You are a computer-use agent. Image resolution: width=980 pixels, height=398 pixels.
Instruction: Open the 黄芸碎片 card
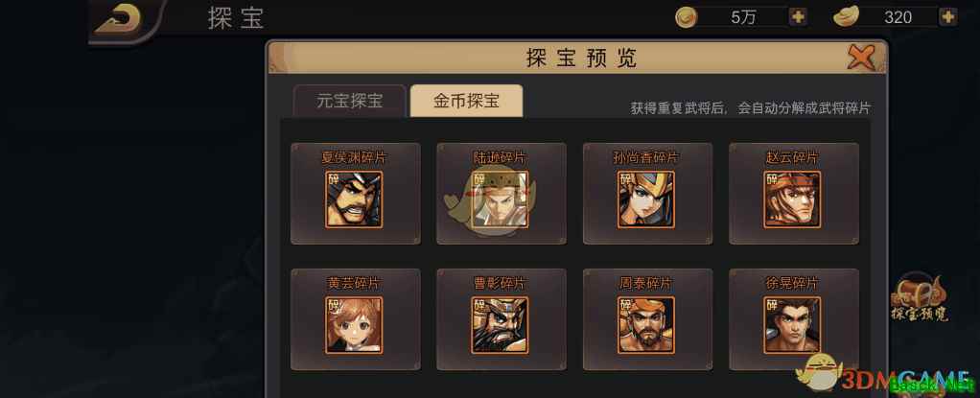click(x=355, y=318)
